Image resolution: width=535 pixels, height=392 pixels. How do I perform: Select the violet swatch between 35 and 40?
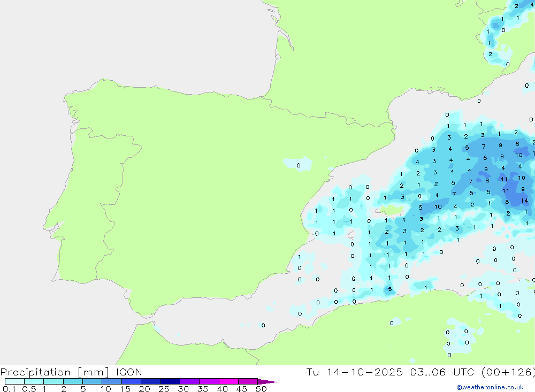coord(209,381)
